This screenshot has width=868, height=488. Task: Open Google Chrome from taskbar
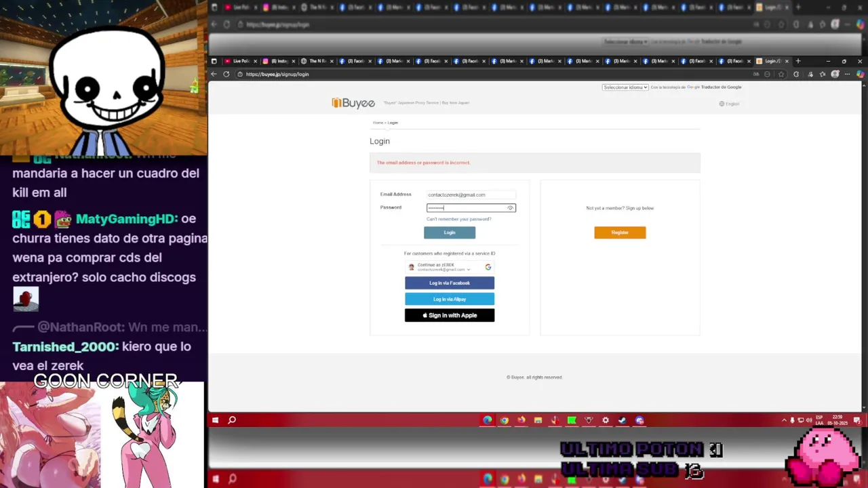point(505,420)
